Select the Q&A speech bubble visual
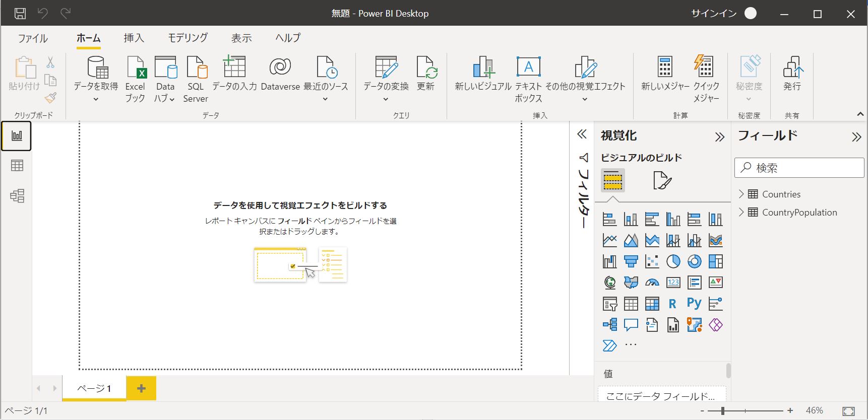This screenshot has width=868, height=420. 631,325
